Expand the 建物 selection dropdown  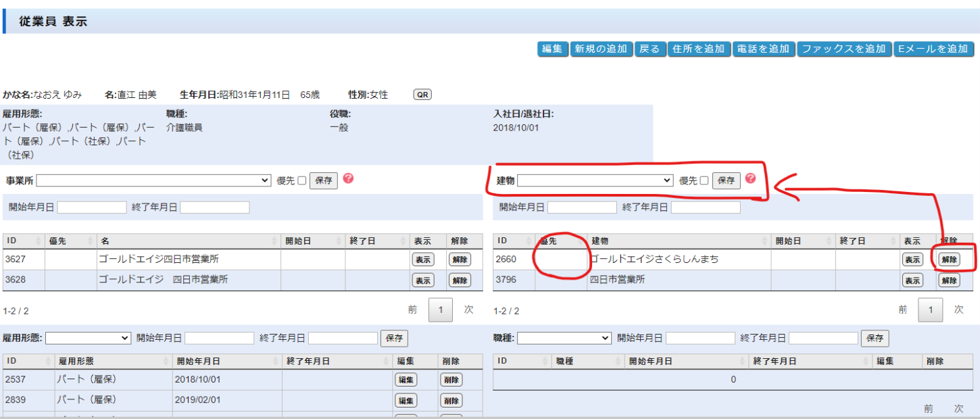(x=595, y=180)
